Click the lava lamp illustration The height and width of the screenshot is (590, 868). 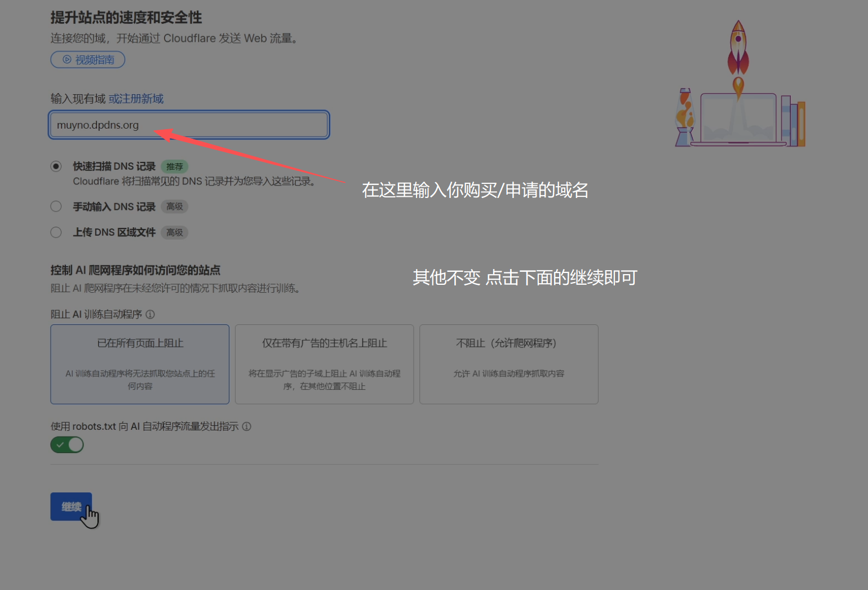coord(685,117)
